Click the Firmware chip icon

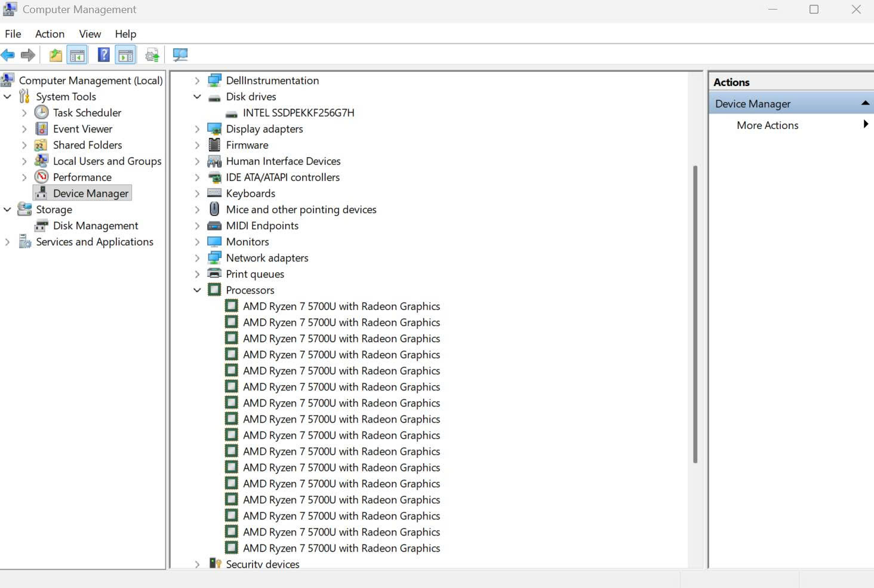click(x=214, y=144)
